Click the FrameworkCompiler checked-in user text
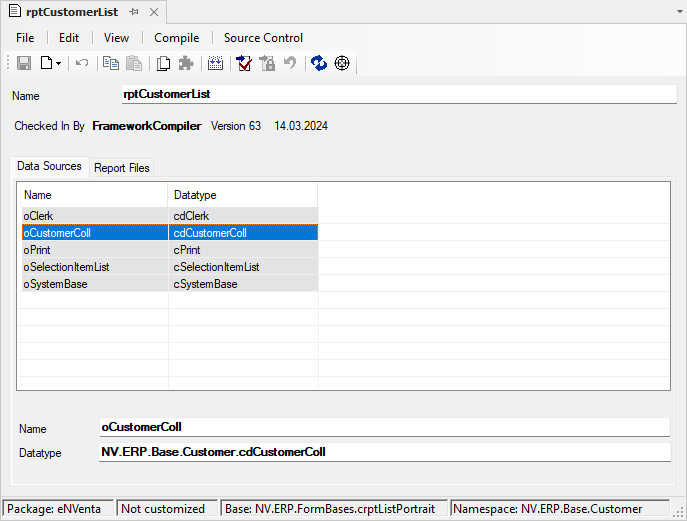 pos(147,126)
